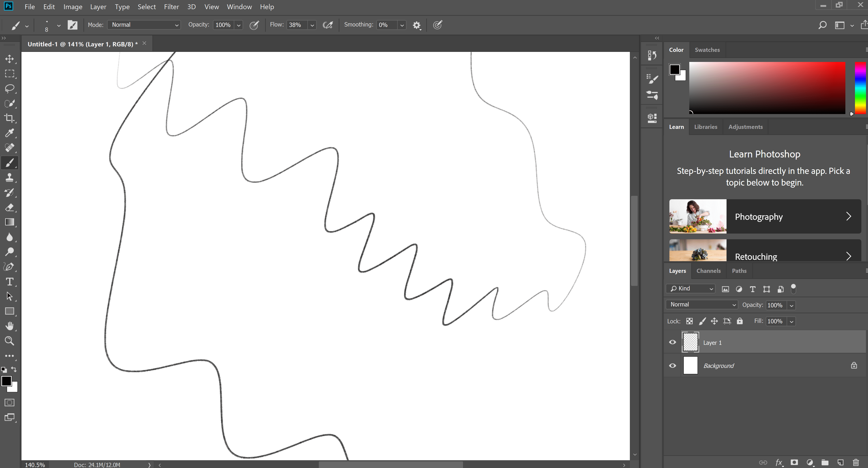868x468 pixels.
Task: Expand the brush size preset picker
Action: point(59,26)
